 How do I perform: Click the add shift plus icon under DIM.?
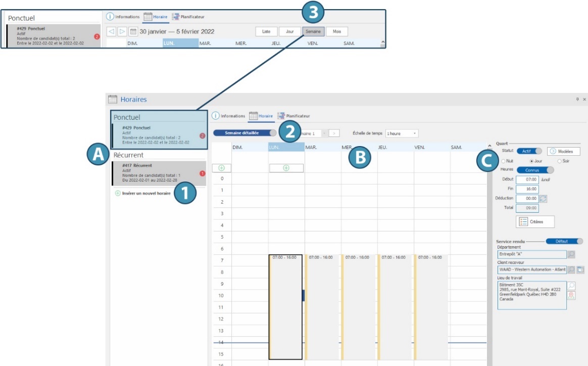click(221, 168)
